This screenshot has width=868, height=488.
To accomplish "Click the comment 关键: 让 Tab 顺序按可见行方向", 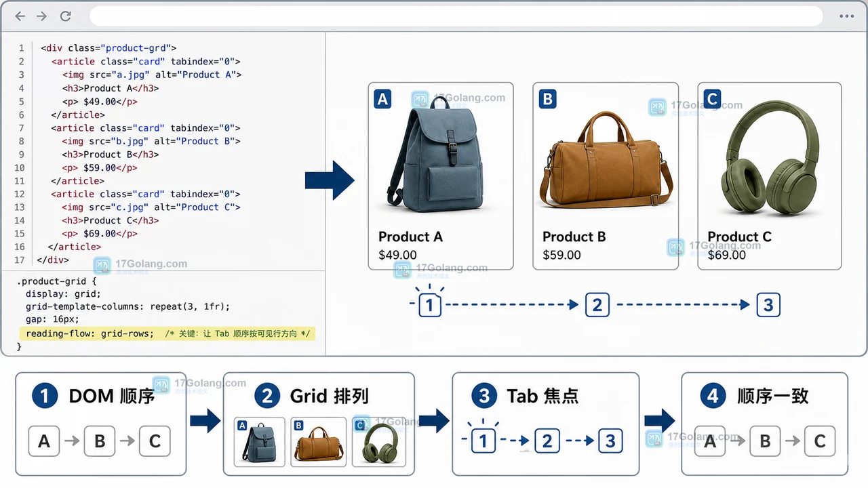I will [x=237, y=334].
